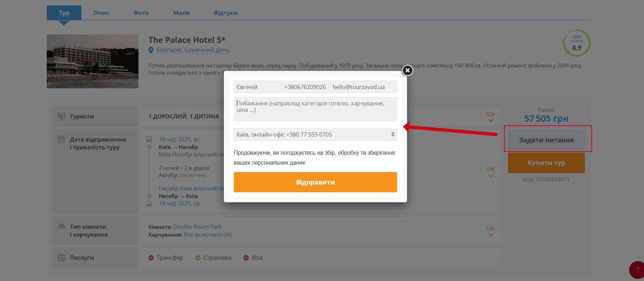Open the Відгуки tab
Screen dimensions: 644x281
click(x=225, y=13)
